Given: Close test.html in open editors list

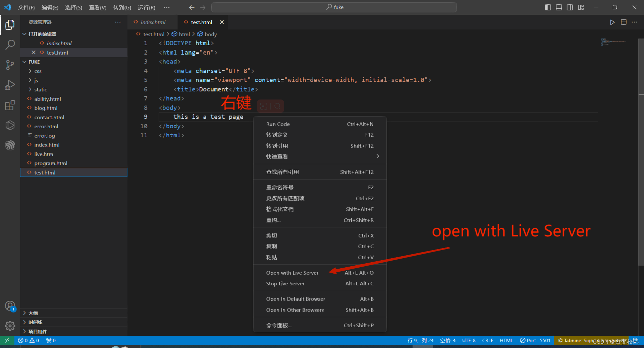Looking at the screenshot, I should (34, 52).
